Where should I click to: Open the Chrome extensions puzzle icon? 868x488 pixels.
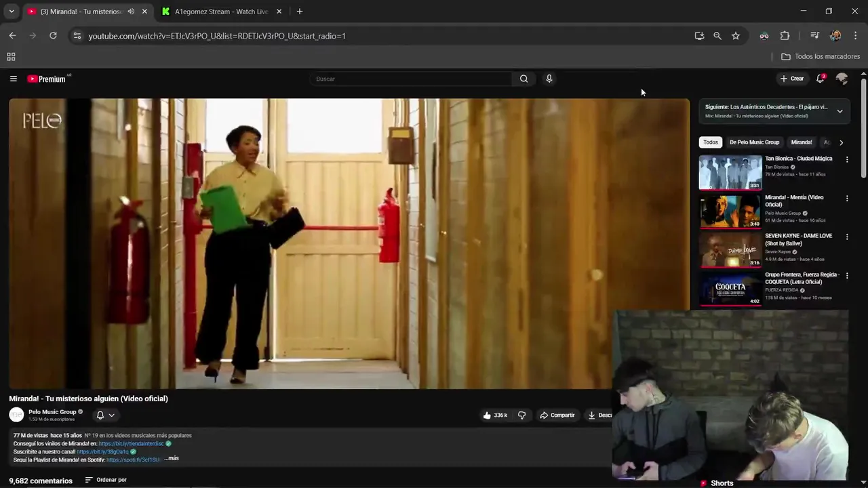(785, 36)
